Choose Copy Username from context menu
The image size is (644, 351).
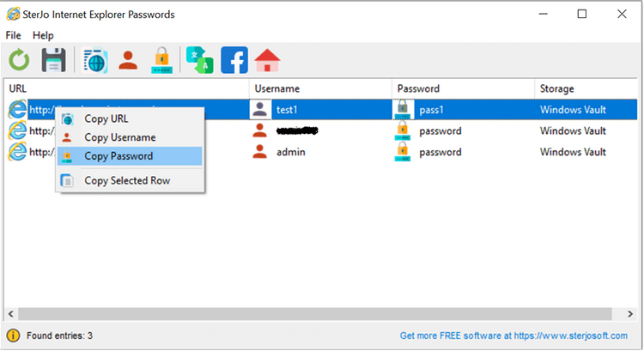(x=131, y=137)
